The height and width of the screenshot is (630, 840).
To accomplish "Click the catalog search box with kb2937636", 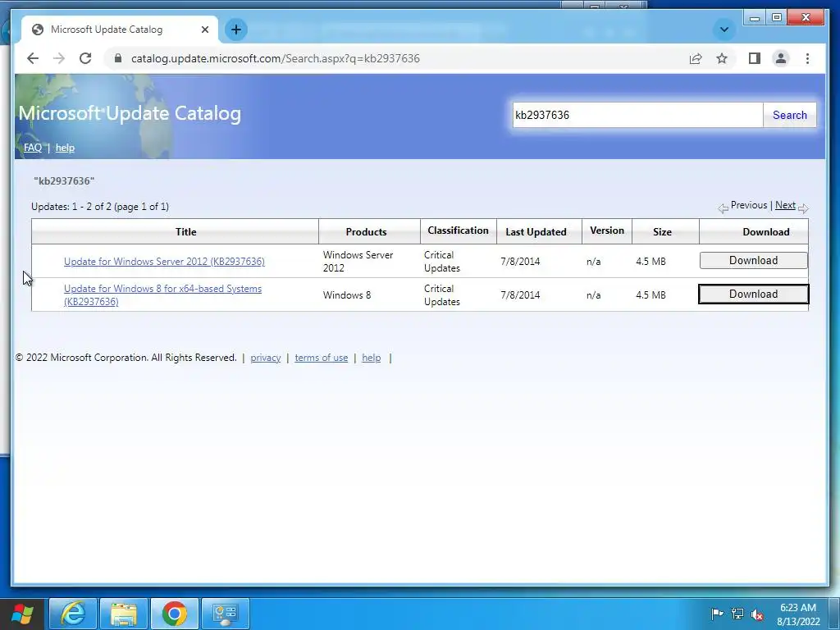I will pos(637,115).
